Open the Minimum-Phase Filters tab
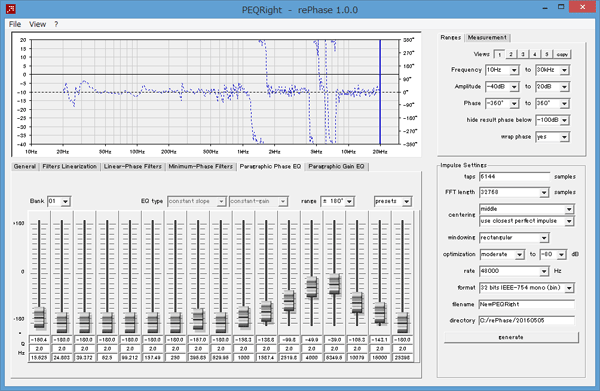Screen dimensions: 600x391 [x=201, y=166]
